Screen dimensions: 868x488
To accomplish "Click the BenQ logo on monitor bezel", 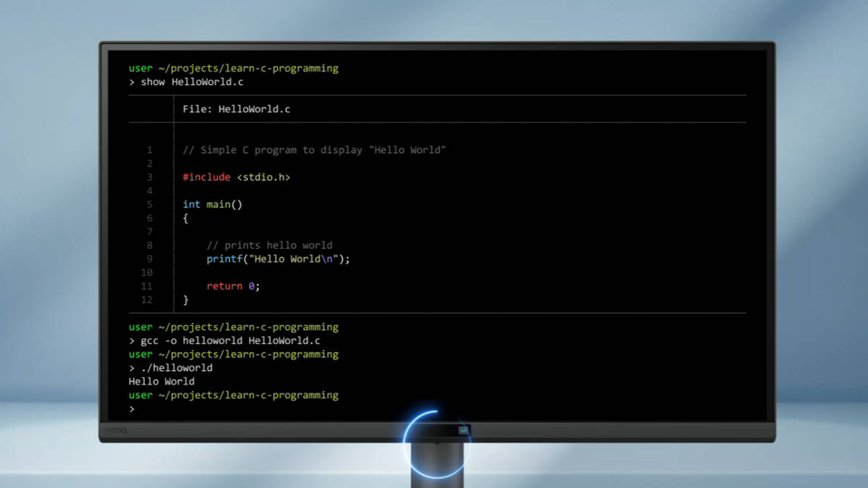I will pos(116,432).
